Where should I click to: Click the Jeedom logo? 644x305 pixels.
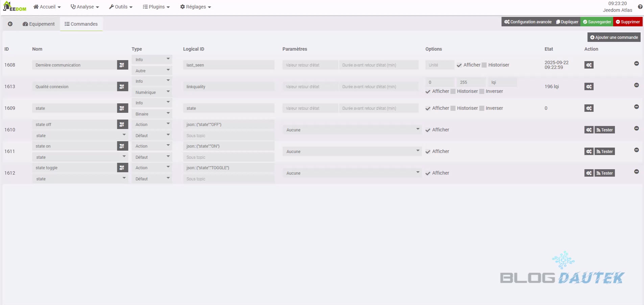(15, 7)
